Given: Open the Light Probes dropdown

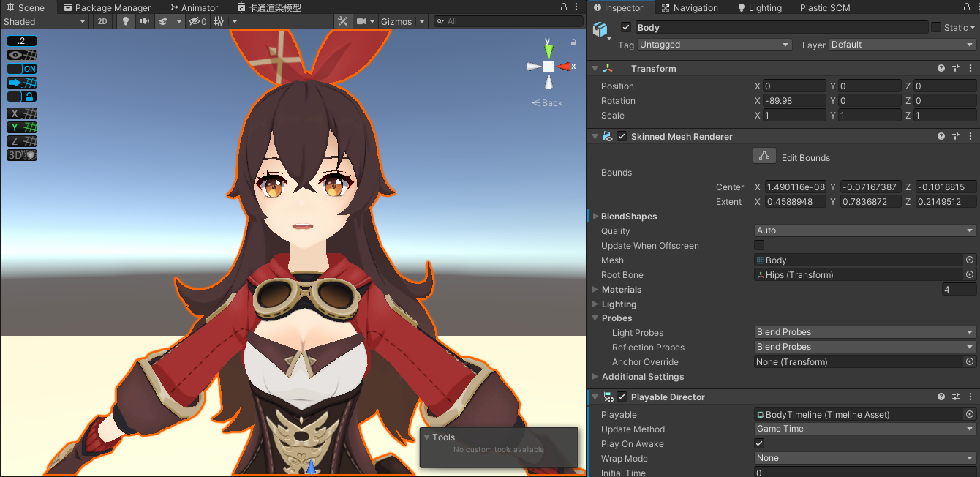Looking at the screenshot, I should click(865, 332).
